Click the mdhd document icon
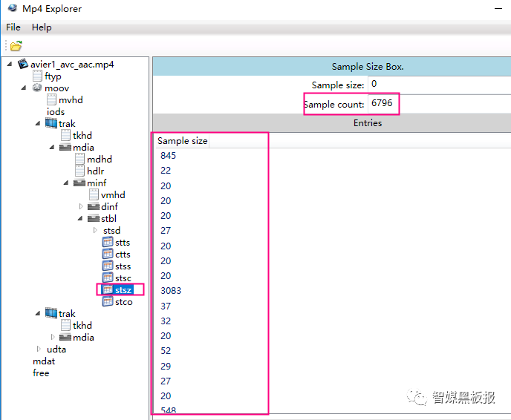This screenshot has width=511, height=420. point(80,159)
